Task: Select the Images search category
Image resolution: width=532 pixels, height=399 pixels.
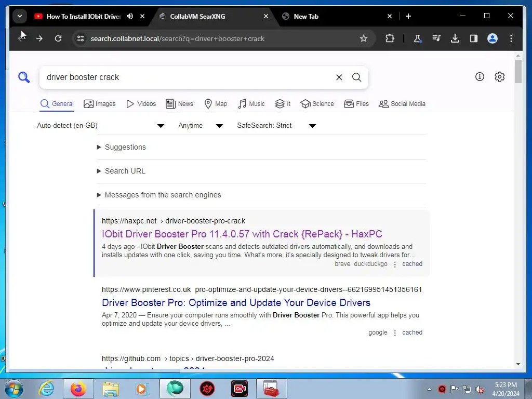Action: [x=99, y=104]
